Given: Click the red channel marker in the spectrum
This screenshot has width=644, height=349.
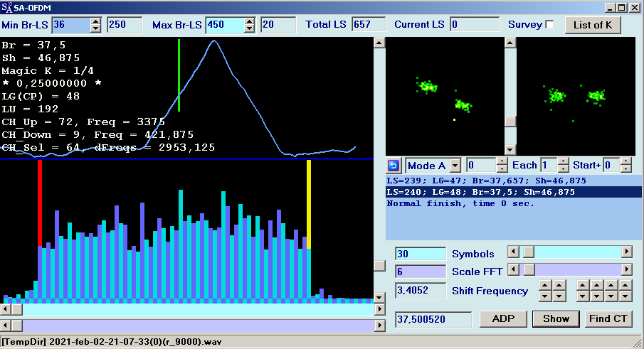Looking at the screenshot, I should point(40,203).
